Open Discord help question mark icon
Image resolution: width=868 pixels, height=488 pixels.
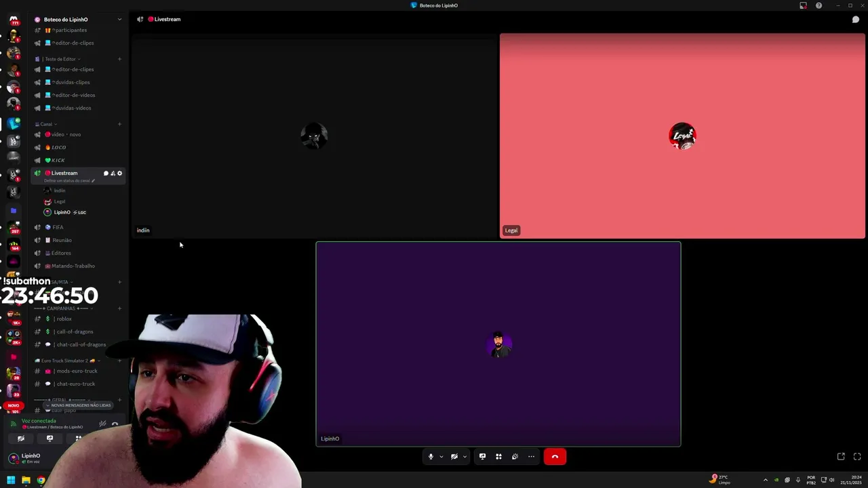[x=818, y=5]
